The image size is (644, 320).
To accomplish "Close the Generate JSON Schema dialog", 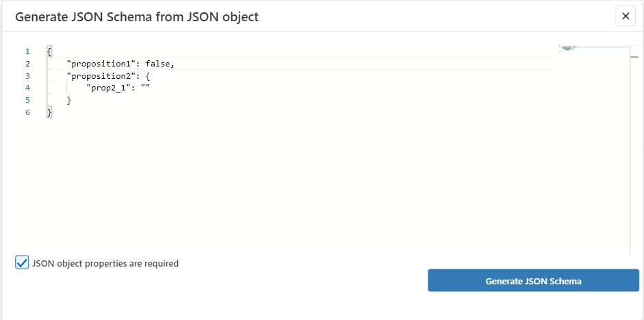I will [626, 16].
